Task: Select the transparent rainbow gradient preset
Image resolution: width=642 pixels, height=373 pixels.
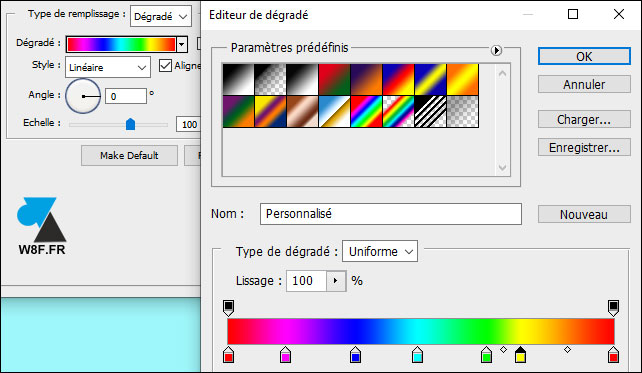Action: [398, 112]
